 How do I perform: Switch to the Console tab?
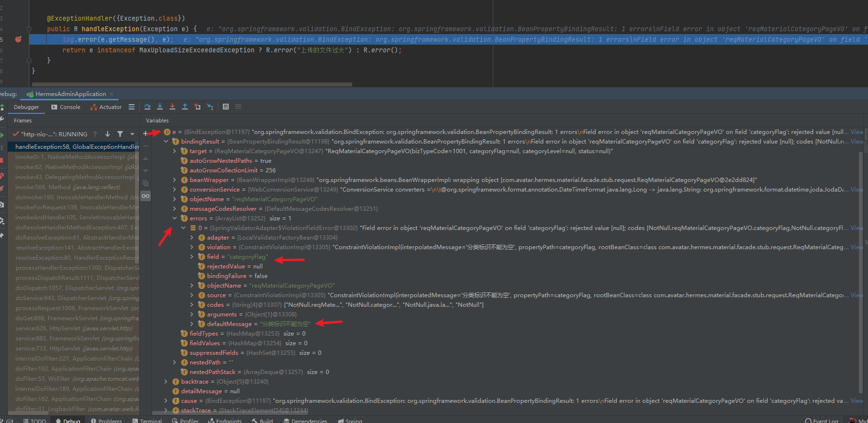click(66, 107)
